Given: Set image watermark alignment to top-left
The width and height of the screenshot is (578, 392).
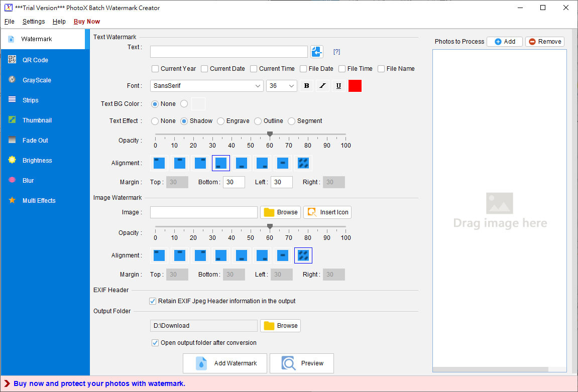Looking at the screenshot, I should [x=159, y=255].
